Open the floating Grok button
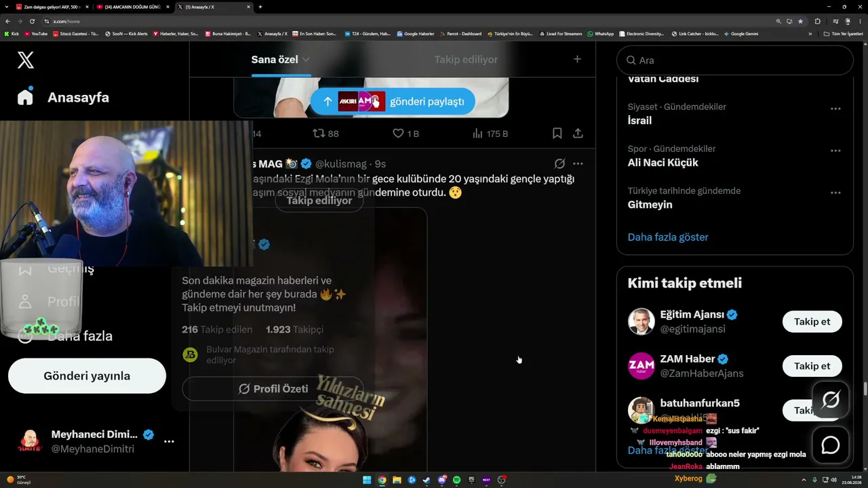 pyautogui.click(x=831, y=400)
